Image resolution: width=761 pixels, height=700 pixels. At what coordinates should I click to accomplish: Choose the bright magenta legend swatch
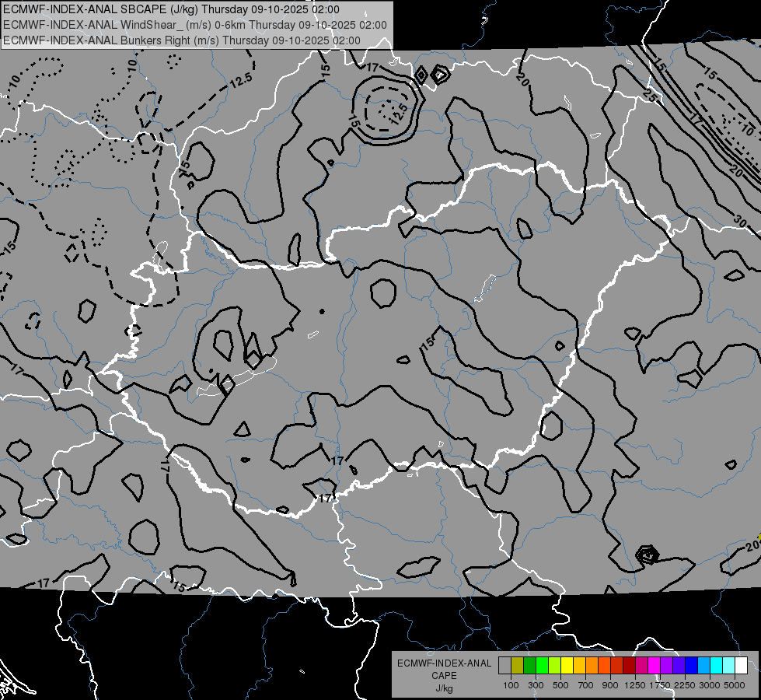[x=654, y=666]
